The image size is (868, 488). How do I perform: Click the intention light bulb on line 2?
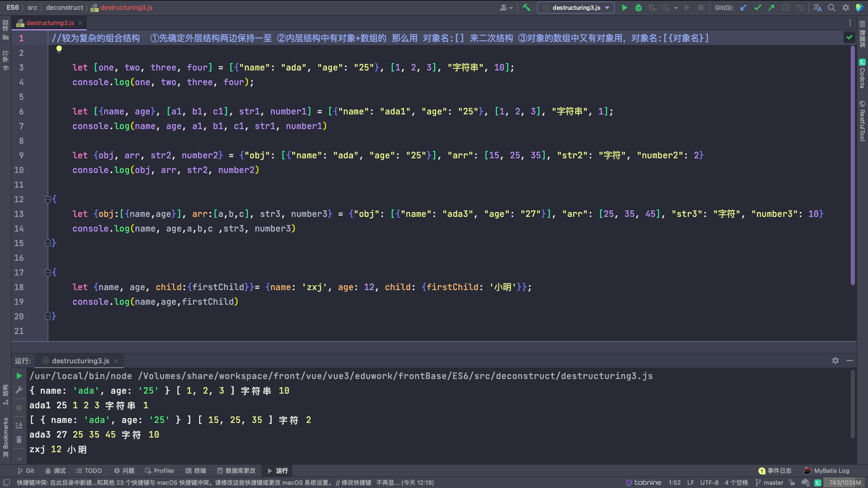pos(59,49)
